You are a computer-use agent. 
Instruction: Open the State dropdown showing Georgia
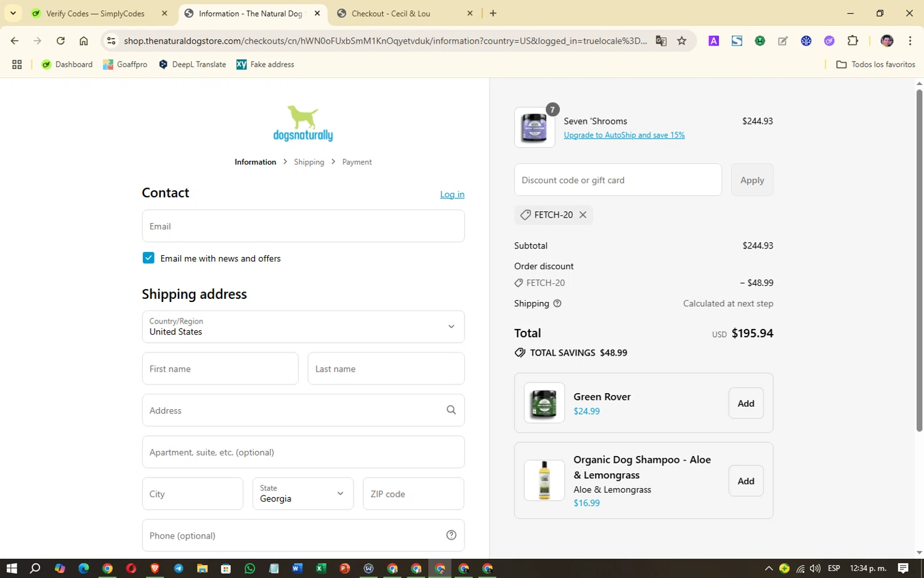pyautogui.click(x=303, y=494)
